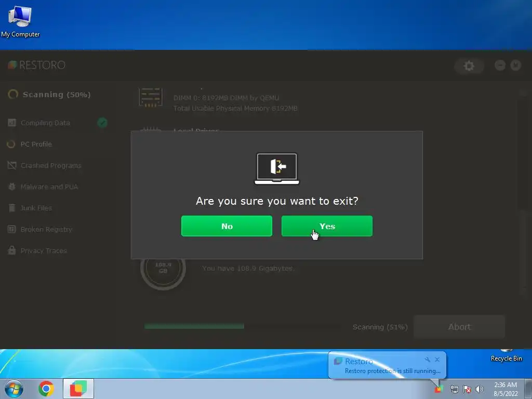Open the Windows Start menu
The width and height of the screenshot is (532, 399).
14,389
